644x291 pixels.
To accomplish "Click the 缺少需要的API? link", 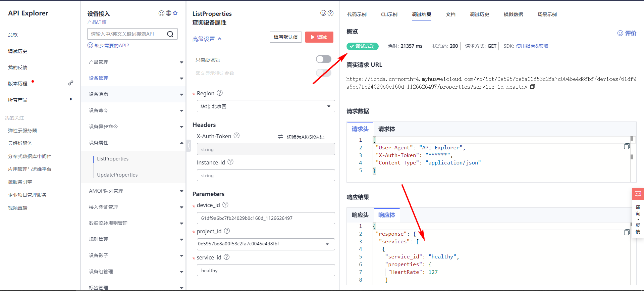I will (x=108, y=45).
